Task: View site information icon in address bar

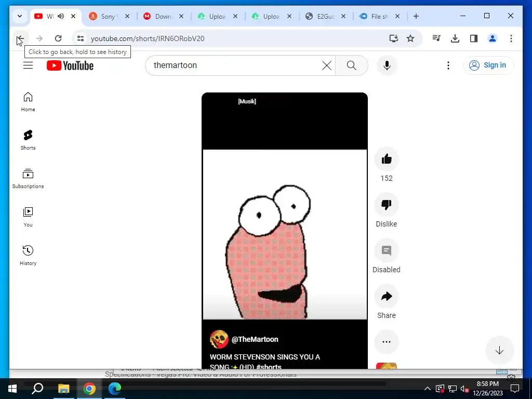Action: [x=81, y=38]
